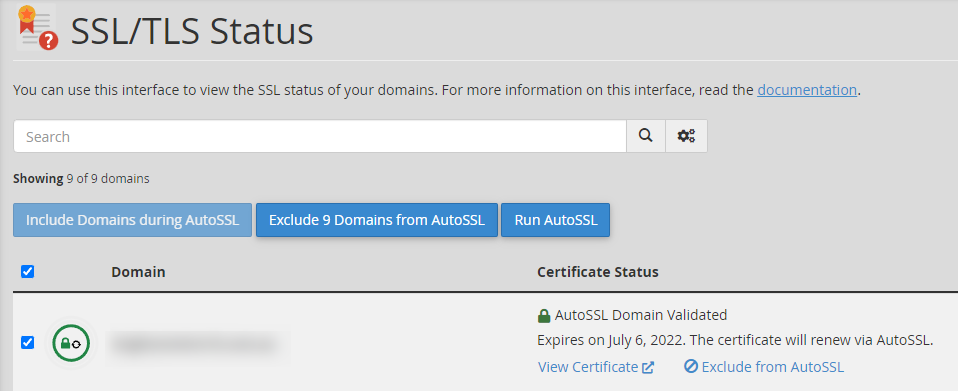958x391 pixels.
Task: Open the documentation link
Action: tap(807, 90)
